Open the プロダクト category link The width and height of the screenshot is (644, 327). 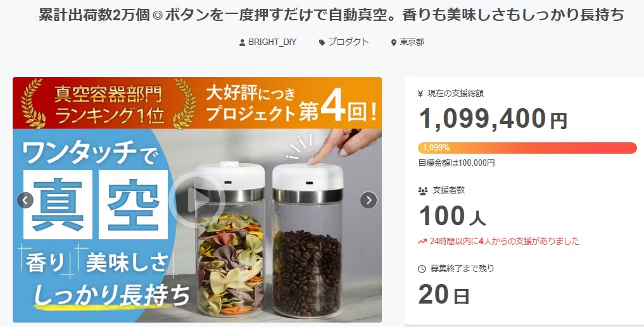click(x=348, y=42)
